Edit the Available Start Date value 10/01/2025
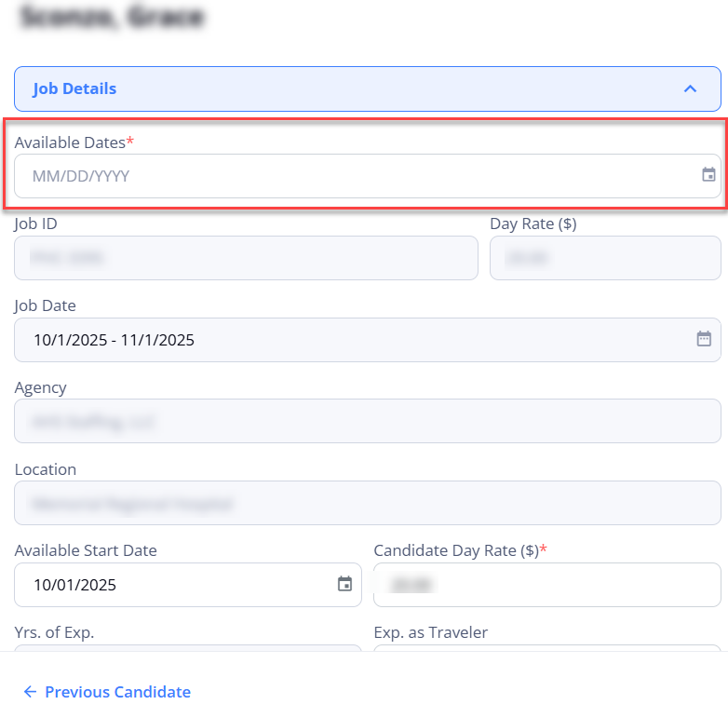728x718 pixels. [177, 585]
